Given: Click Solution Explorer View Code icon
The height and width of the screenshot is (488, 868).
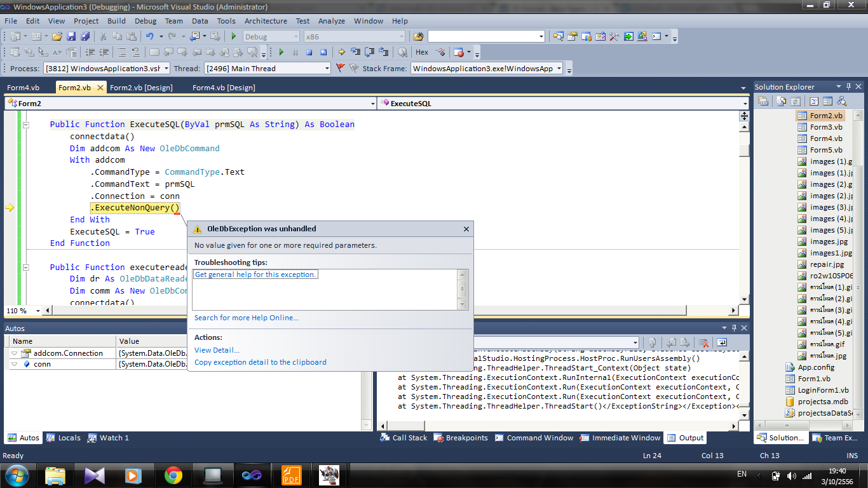Looking at the screenshot, I should (x=814, y=101).
